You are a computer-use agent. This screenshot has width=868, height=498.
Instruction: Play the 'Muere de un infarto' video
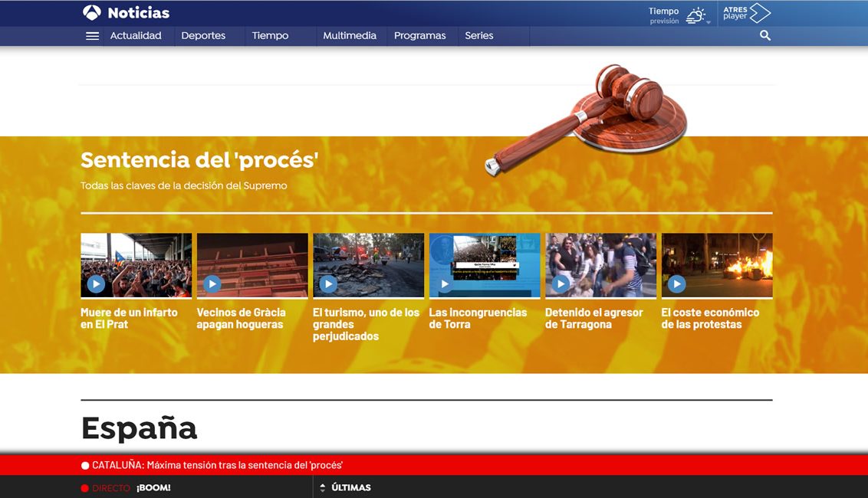tap(96, 284)
